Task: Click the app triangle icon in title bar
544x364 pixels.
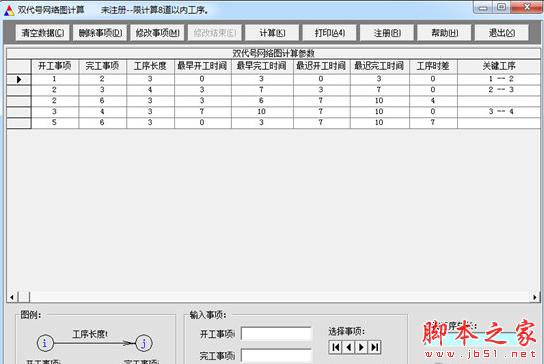Action: coord(9,10)
